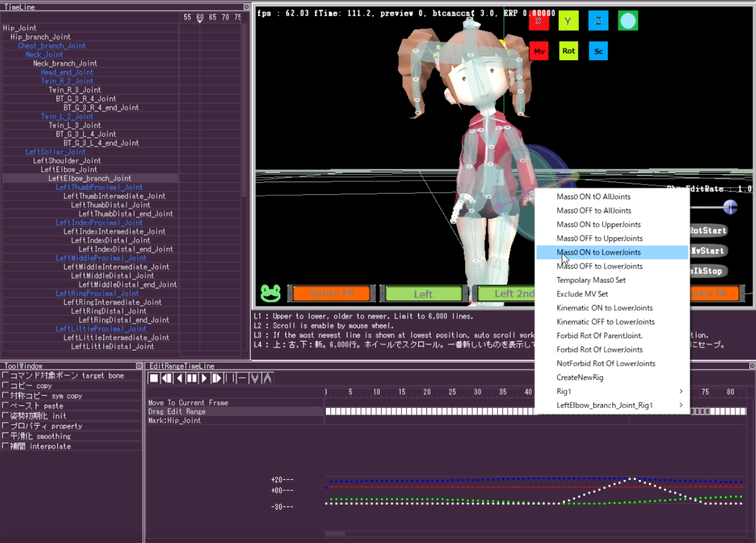756x543 pixels.
Task: Click the green frog icon
Action: (271, 293)
